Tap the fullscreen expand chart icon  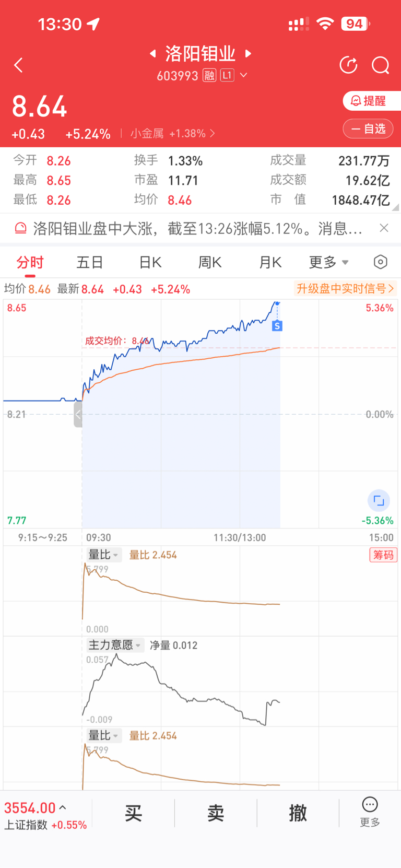379,501
